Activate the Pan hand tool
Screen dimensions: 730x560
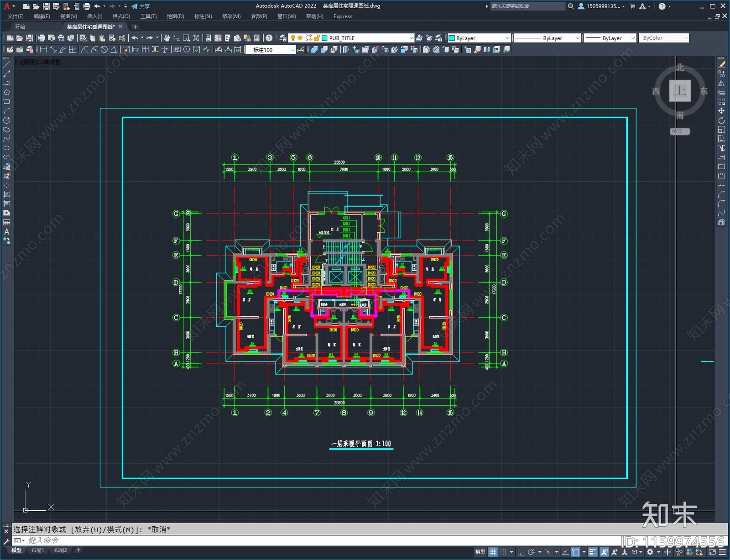pos(167,38)
